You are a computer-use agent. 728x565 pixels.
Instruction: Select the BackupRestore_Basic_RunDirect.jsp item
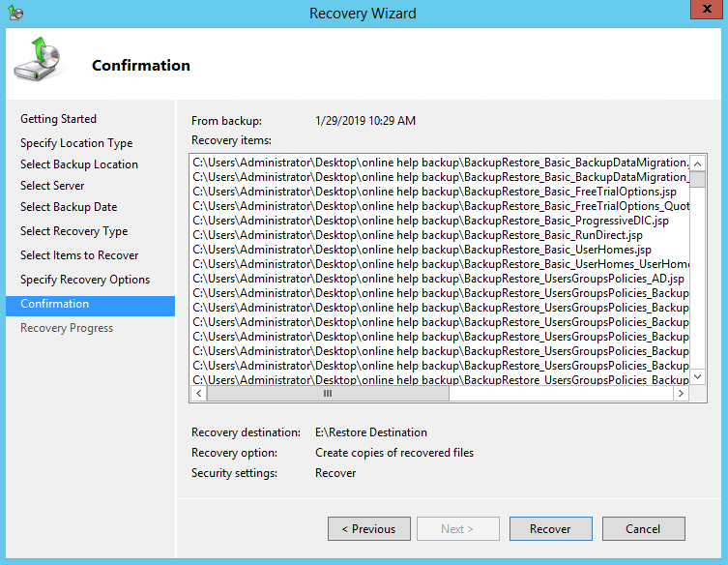(418, 235)
